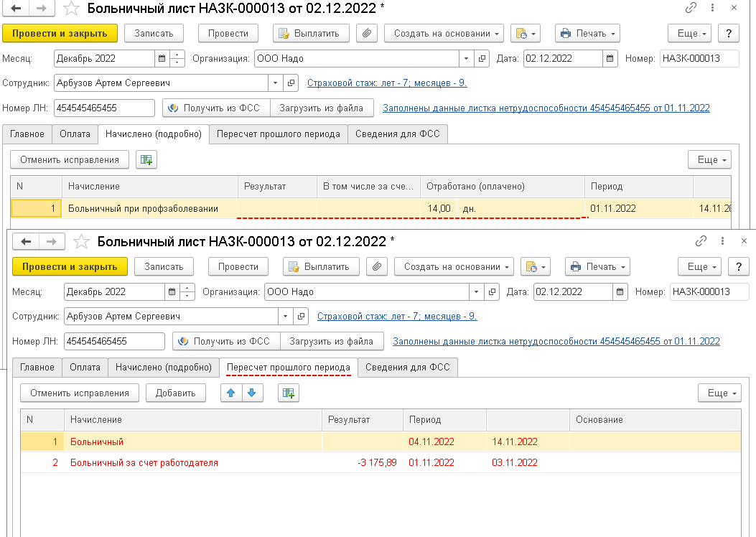Click Провести и закрыть in lower window

[70, 266]
